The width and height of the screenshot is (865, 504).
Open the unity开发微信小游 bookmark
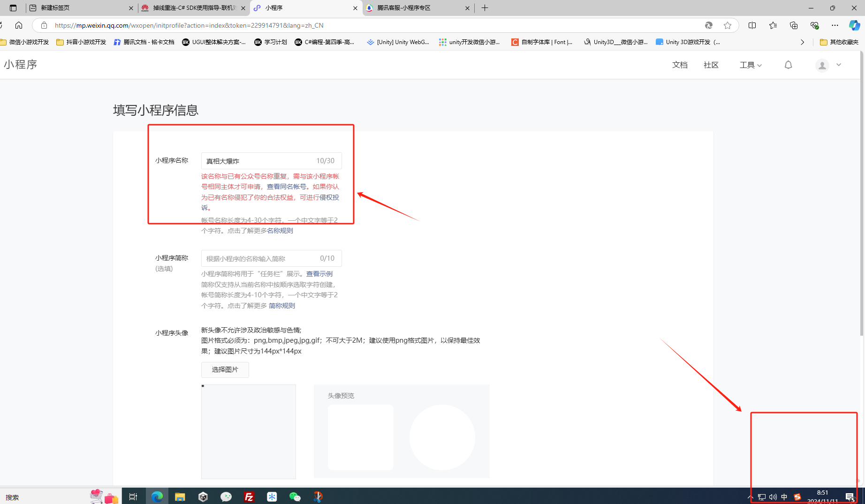470,42
